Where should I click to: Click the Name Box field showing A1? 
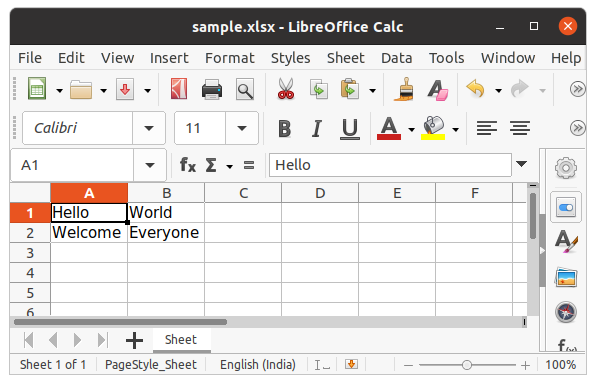coord(72,165)
